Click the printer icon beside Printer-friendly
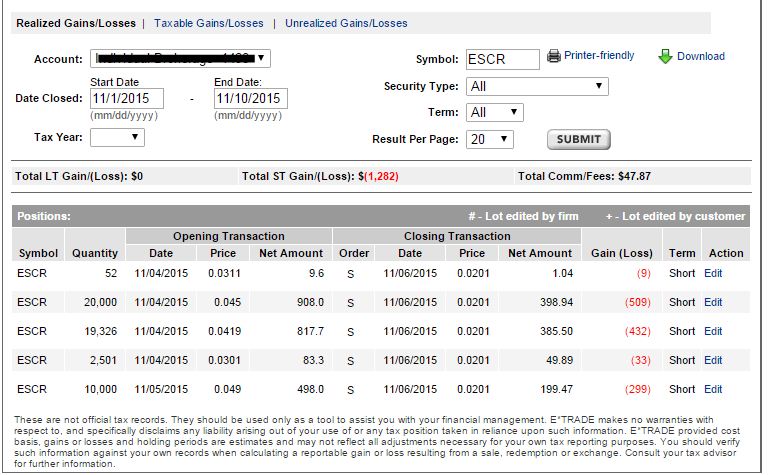This screenshot has height=475, width=771. [554, 56]
